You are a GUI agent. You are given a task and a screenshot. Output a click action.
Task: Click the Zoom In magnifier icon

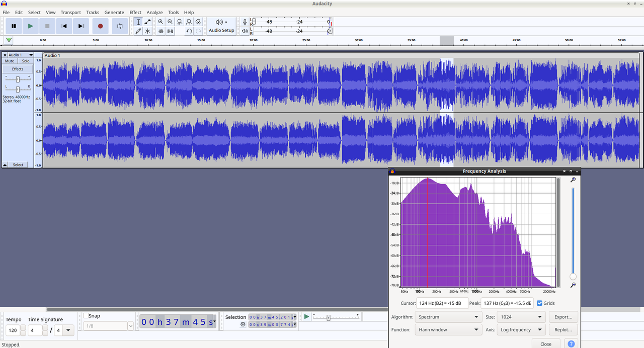[x=160, y=22]
